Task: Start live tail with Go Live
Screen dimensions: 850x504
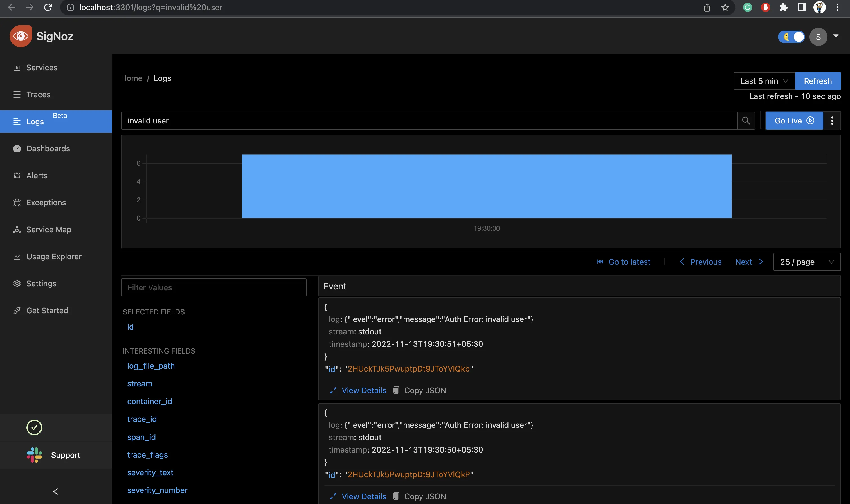Action: point(794,121)
